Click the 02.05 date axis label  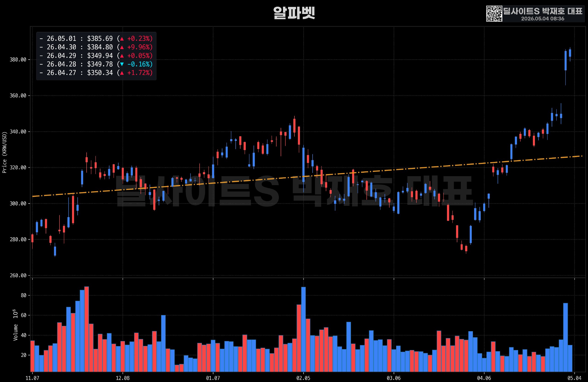click(x=303, y=378)
